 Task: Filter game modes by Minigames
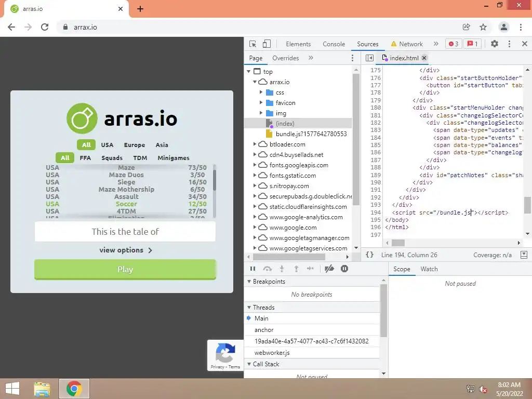click(x=174, y=158)
